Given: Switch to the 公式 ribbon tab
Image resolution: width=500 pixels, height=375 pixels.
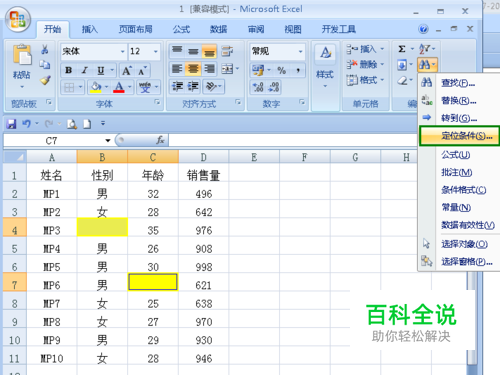Looking at the screenshot, I should click(x=181, y=29).
